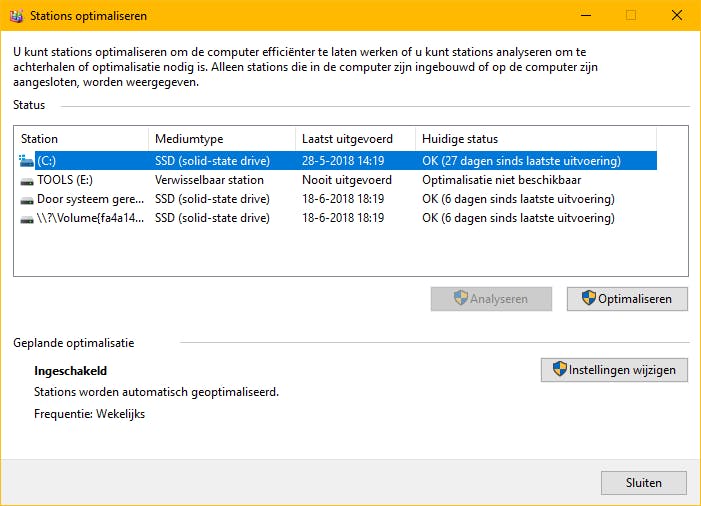Screen dimensions: 701x506
Task: Click 'Stations worden automatisch geoptimaliseerd.' text
Action: coord(156,392)
